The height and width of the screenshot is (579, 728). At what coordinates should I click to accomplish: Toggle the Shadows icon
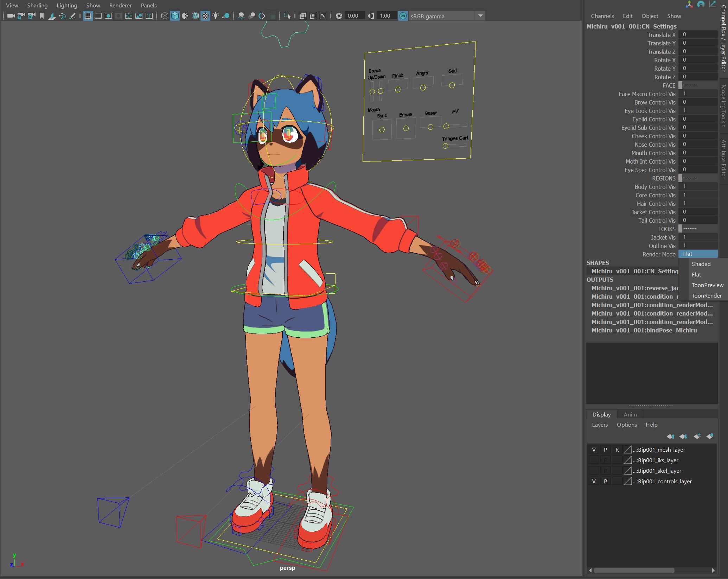pos(226,16)
